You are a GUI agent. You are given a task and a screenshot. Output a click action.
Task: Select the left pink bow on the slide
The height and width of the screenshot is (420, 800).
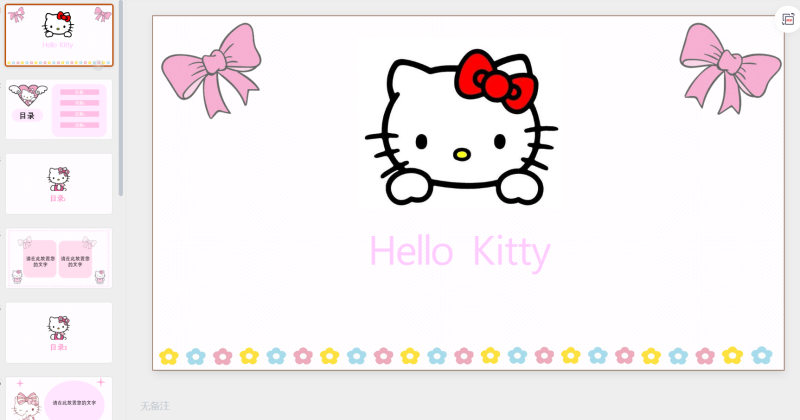[x=211, y=70]
